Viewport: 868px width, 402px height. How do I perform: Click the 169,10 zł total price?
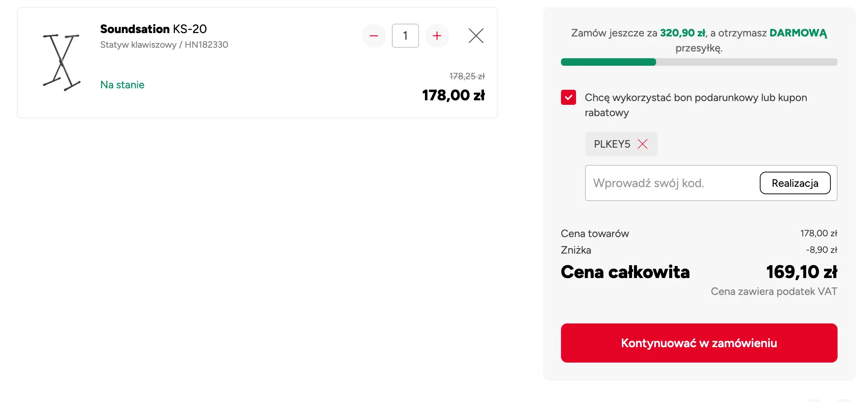pos(801,272)
